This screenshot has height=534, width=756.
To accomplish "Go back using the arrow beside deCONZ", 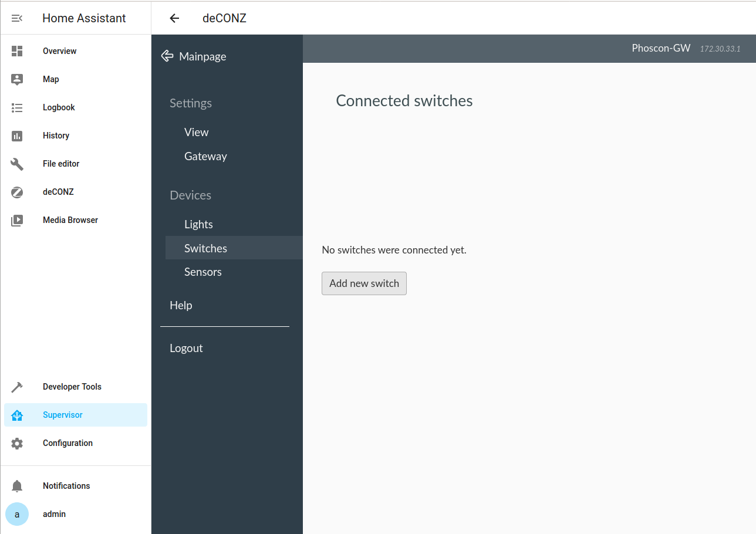I will point(174,18).
